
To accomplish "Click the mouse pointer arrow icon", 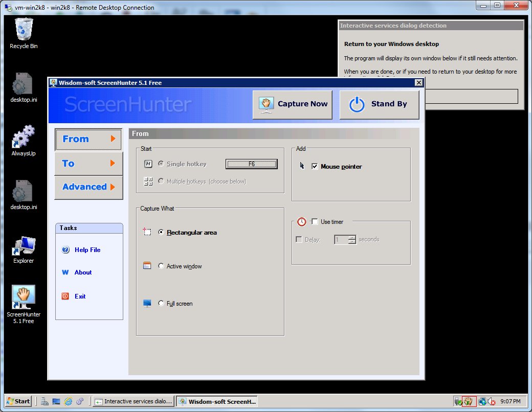I will click(x=302, y=166).
